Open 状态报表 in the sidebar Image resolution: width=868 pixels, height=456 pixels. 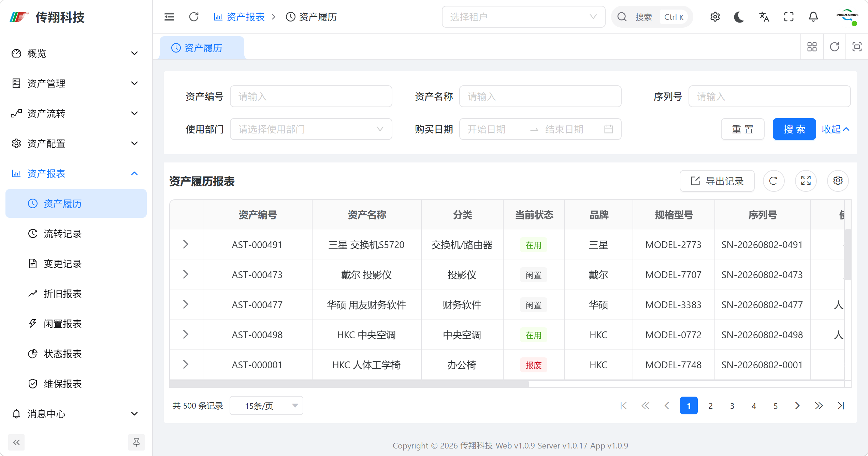[x=76, y=354]
